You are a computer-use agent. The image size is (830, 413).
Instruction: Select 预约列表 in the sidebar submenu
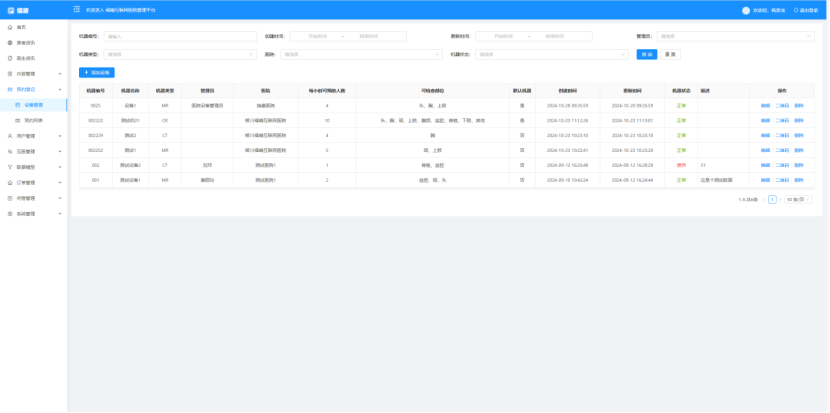[34, 119]
